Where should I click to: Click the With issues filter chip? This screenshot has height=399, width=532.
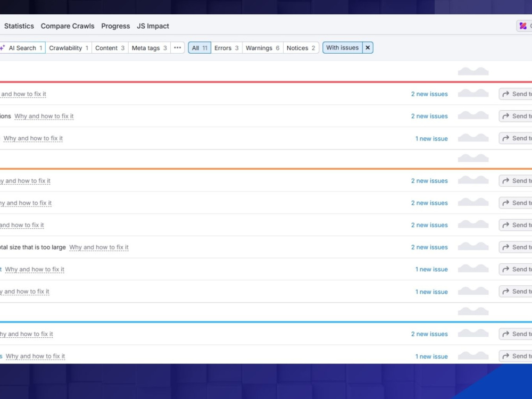click(342, 48)
